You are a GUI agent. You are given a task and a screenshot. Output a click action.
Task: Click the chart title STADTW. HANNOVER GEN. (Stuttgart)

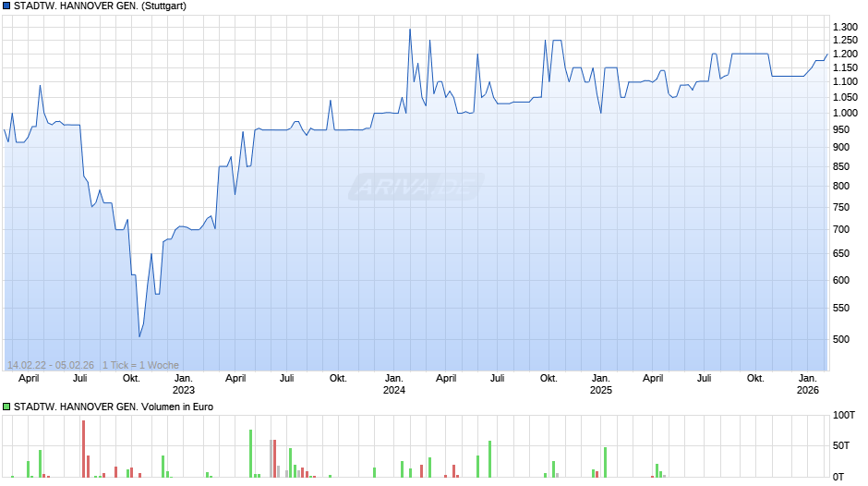101,6
